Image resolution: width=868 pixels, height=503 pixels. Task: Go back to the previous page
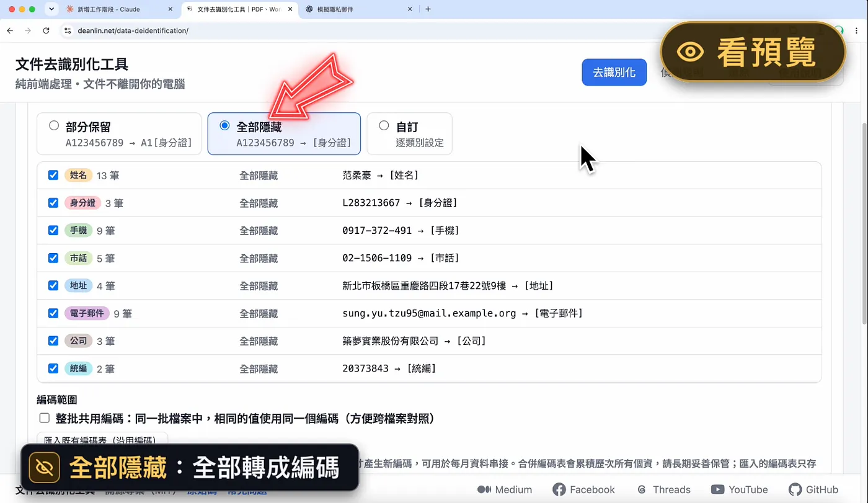point(10,30)
